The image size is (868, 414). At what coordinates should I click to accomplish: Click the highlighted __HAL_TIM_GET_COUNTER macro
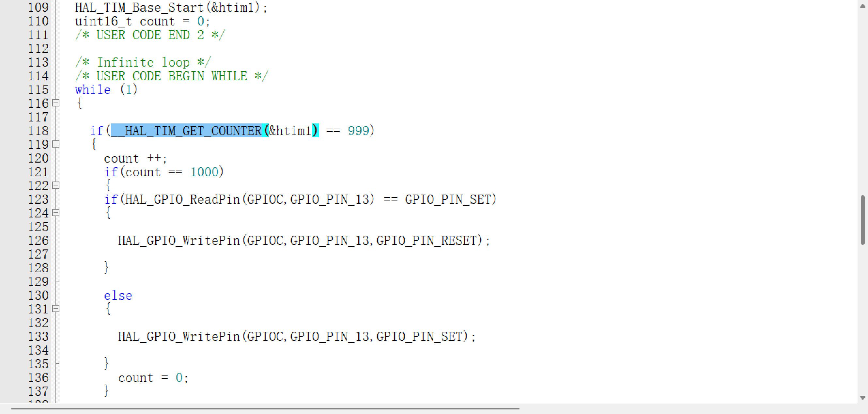click(186, 131)
